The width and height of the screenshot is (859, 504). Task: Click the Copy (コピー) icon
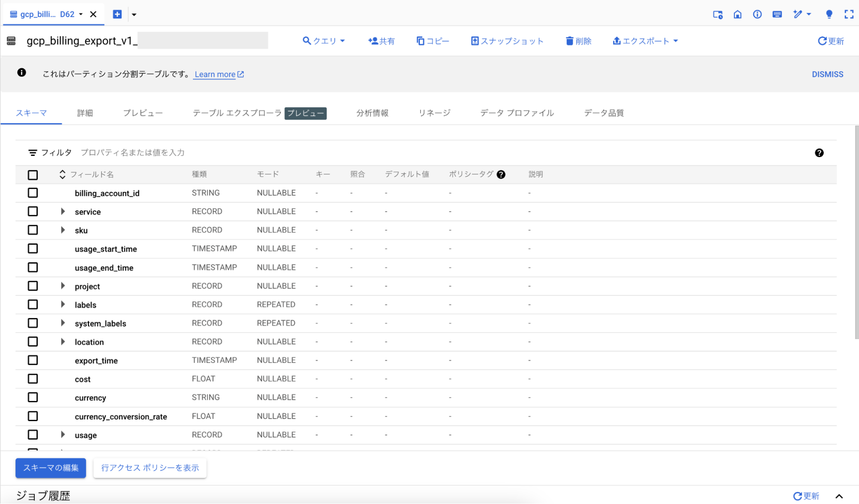pos(420,41)
